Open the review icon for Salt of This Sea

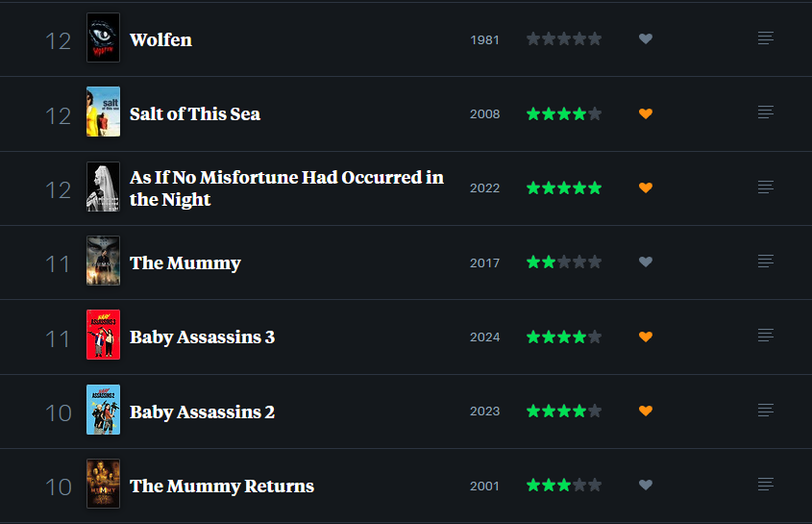pos(765,112)
